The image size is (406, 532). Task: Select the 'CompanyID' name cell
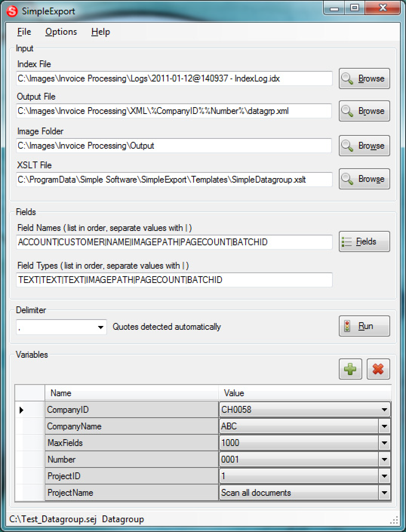coord(132,410)
